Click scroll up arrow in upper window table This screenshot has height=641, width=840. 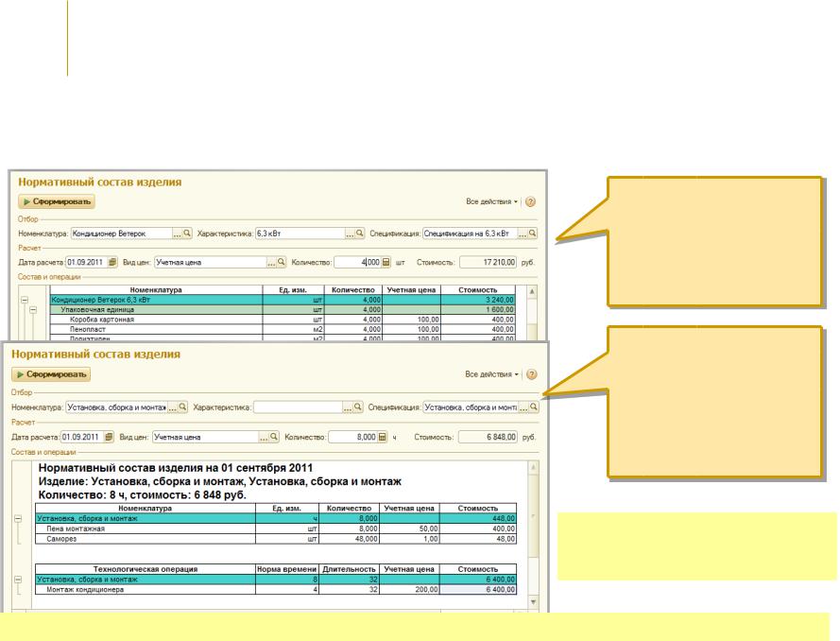pos(532,291)
